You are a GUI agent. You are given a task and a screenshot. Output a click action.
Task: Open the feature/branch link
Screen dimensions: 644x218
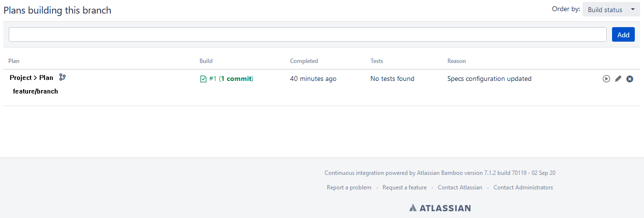click(35, 91)
